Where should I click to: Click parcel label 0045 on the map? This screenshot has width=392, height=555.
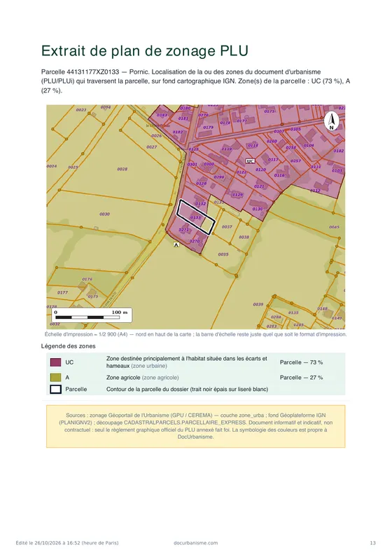pos(334,227)
